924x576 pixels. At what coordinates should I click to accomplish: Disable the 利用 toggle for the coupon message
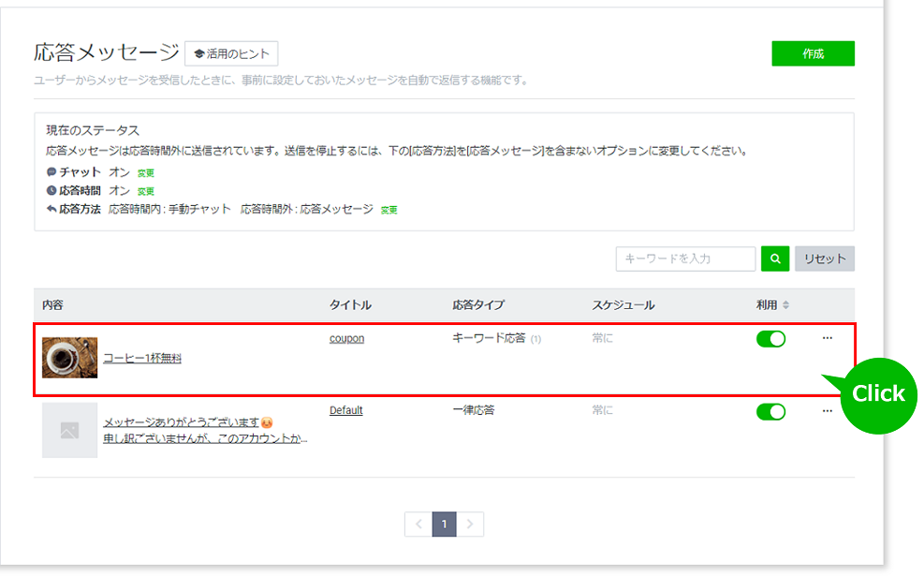(x=770, y=338)
